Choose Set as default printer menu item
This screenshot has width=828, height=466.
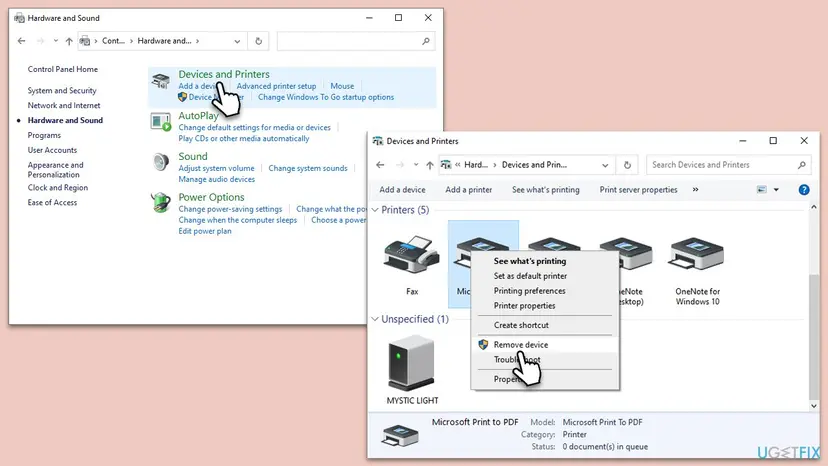(530, 276)
